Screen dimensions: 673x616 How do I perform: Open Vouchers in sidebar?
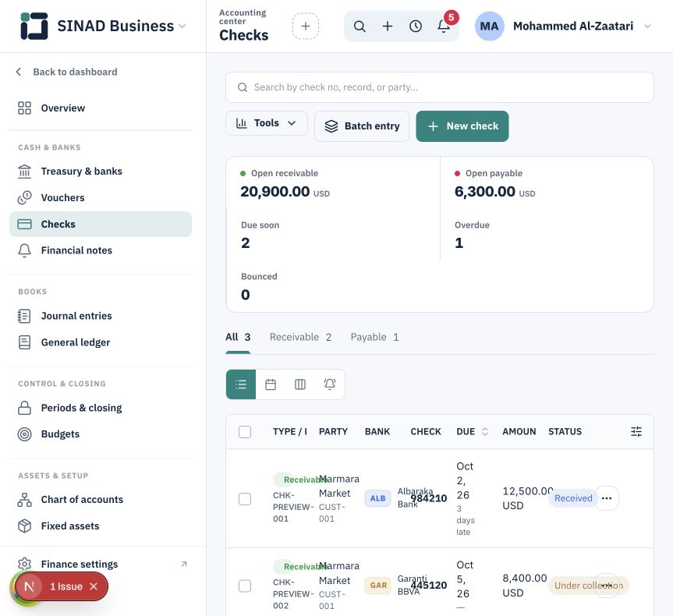(x=101, y=198)
